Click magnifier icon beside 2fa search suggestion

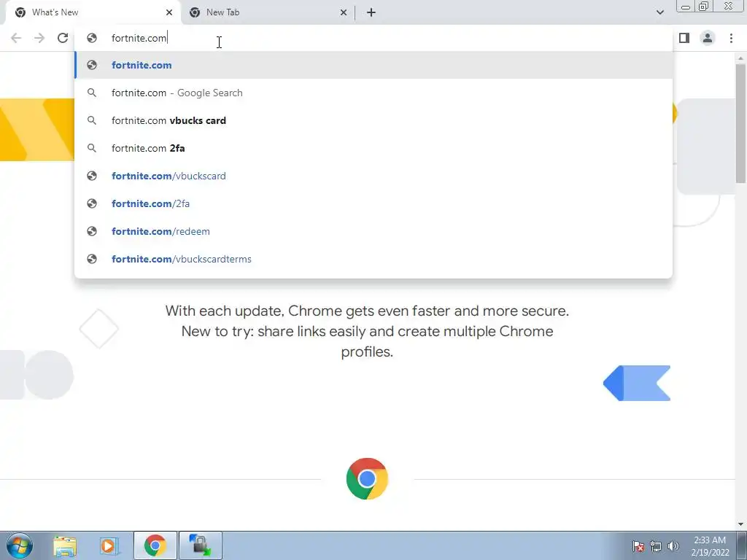(92, 148)
